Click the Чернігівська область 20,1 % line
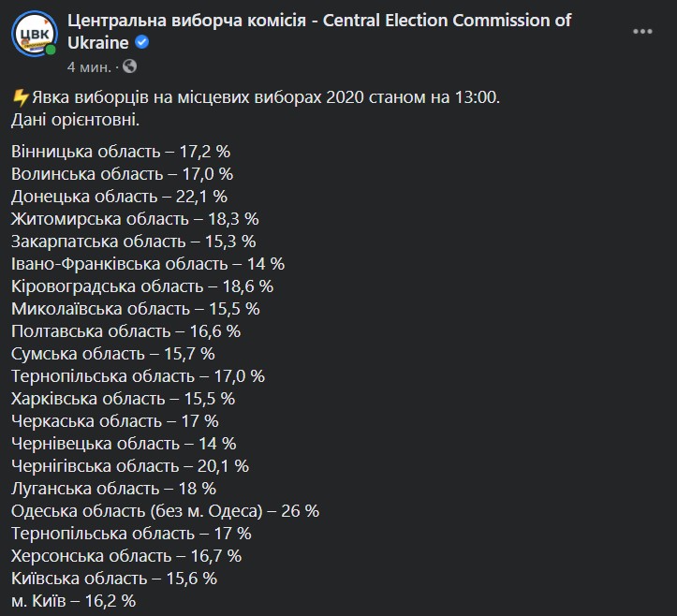The width and height of the screenshot is (677, 616). point(130,466)
